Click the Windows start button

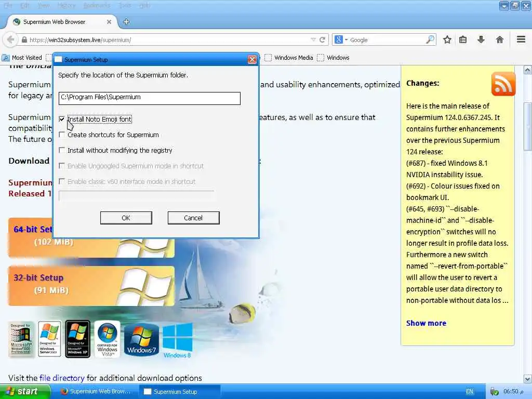coord(24,392)
